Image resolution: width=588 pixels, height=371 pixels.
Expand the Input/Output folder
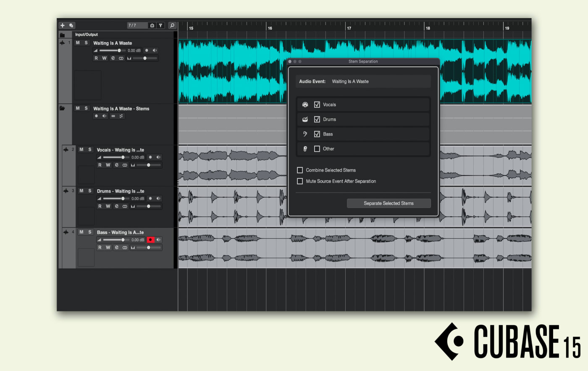62,35
